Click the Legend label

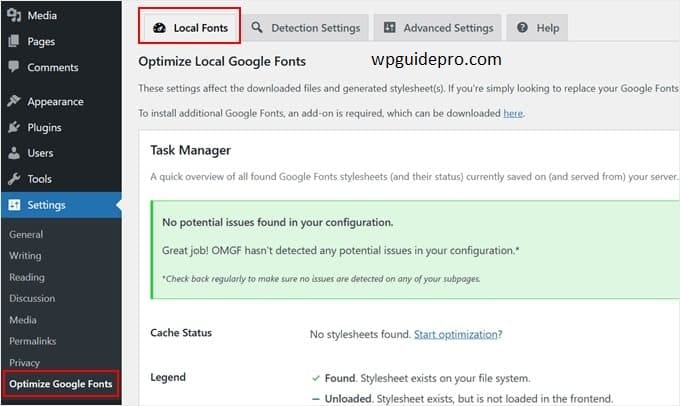[x=168, y=377]
